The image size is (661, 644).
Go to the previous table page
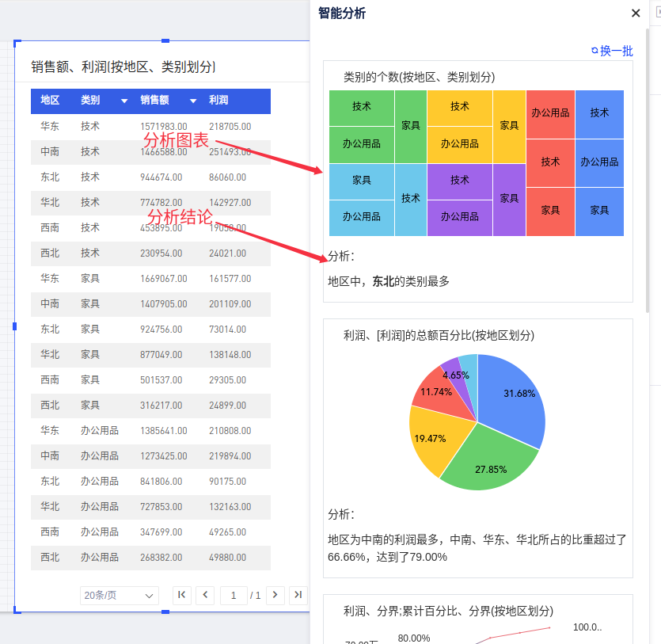coord(205,595)
